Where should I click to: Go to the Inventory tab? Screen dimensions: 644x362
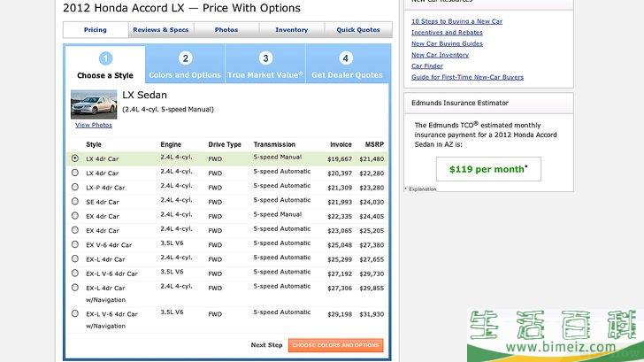pos(292,29)
